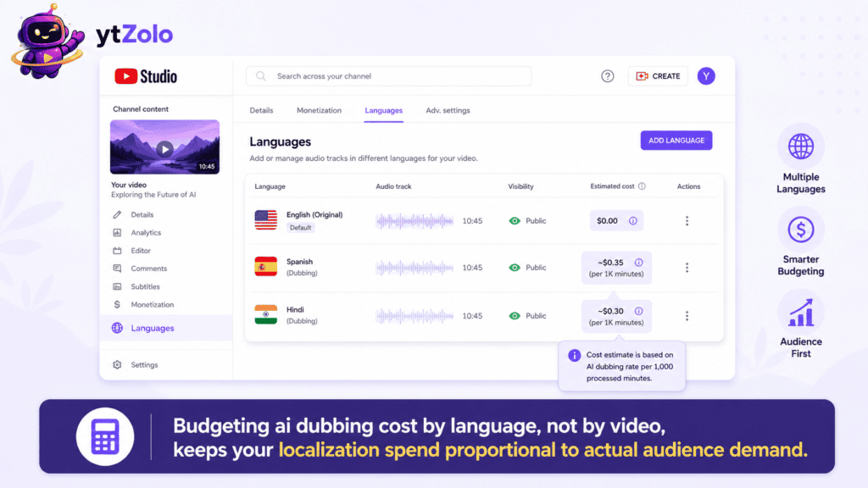Play the video thumbnail preview
Viewport: 868px width, 488px height.
(164, 148)
